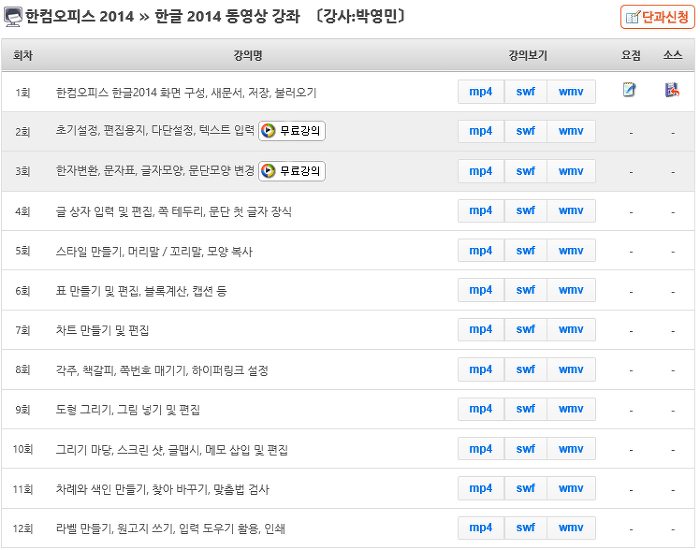This screenshot has height=550, width=700.
Task: Open wmv for lecture 5회
Action: click(x=571, y=250)
